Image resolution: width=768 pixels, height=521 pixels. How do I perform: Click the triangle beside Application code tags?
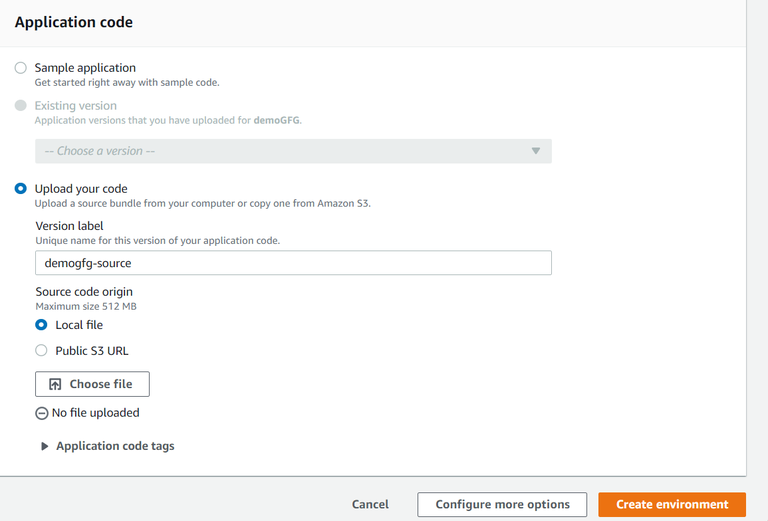tap(44, 446)
